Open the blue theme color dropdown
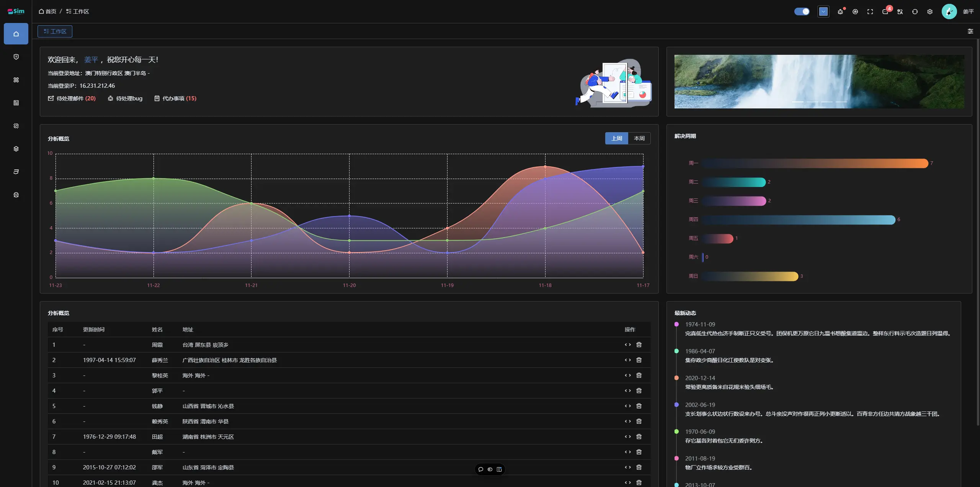This screenshot has width=980, height=487. [x=823, y=11]
